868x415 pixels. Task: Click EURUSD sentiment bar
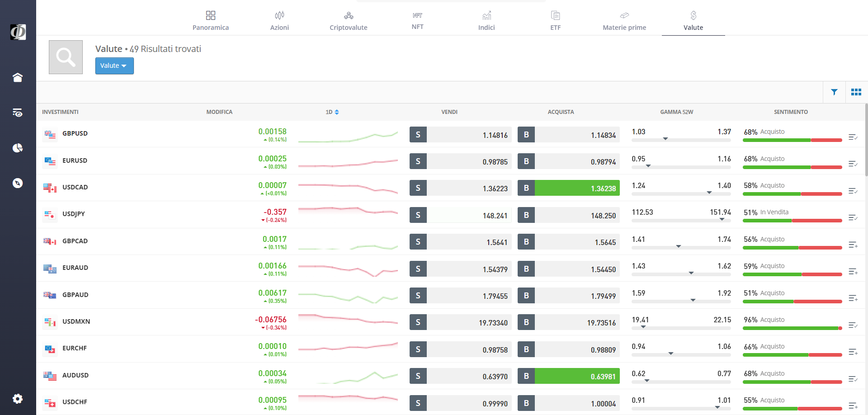coord(793,167)
